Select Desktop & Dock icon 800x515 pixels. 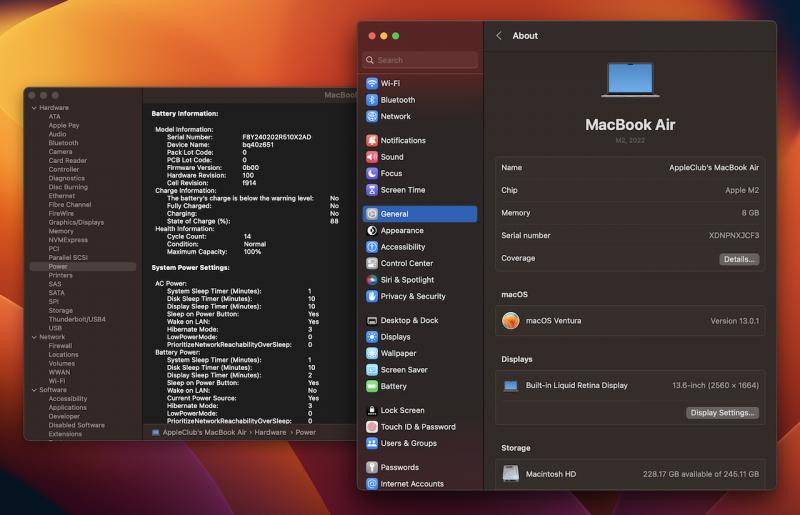coord(372,321)
